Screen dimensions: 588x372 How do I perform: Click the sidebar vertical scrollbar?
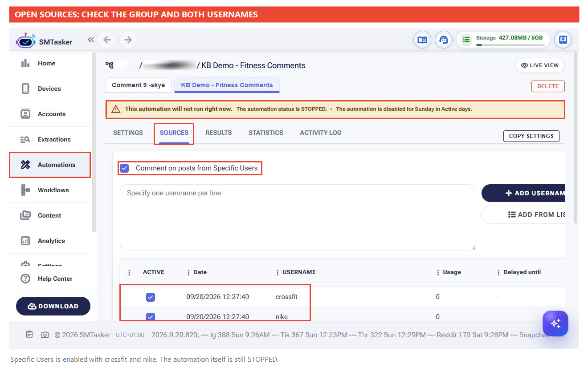[x=94, y=142]
